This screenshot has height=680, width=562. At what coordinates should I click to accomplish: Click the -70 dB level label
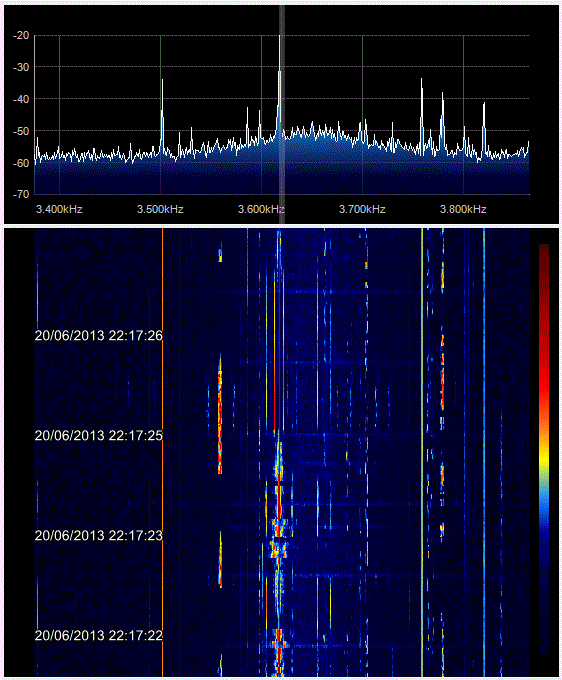click(x=21, y=194)
